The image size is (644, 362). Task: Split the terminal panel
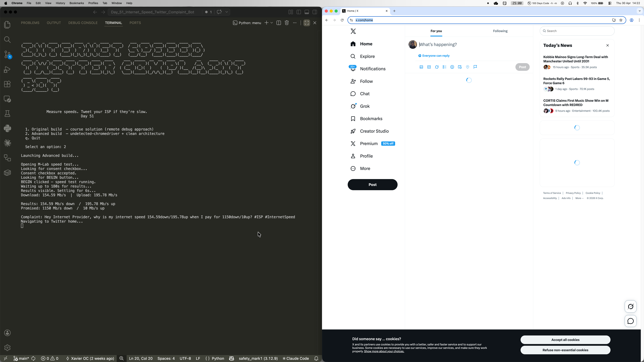(x=279, y=23)
